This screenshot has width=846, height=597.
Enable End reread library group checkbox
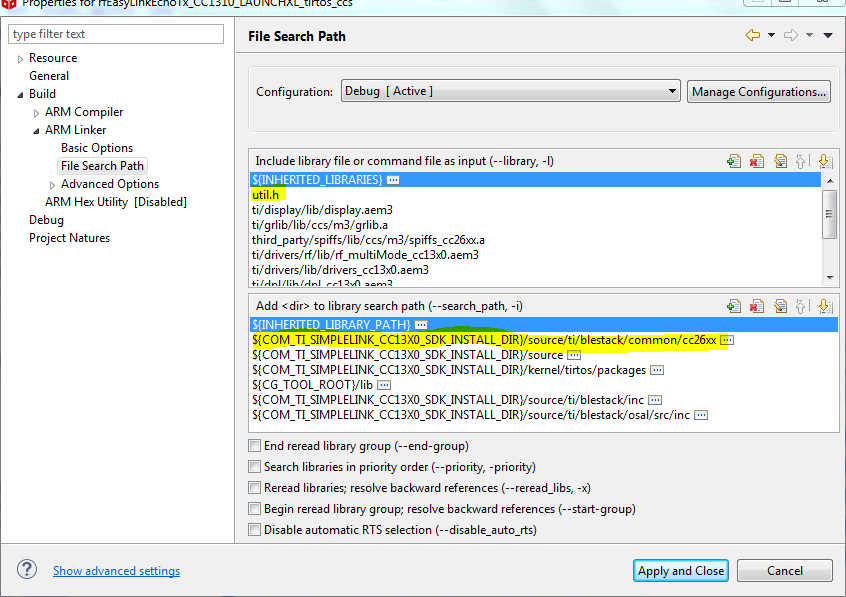click(255, 446)
